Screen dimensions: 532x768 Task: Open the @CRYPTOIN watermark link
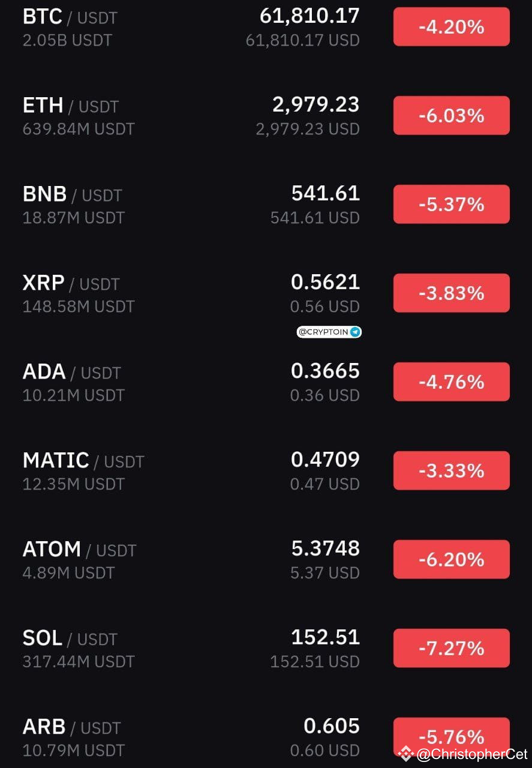tap(329, 332)
